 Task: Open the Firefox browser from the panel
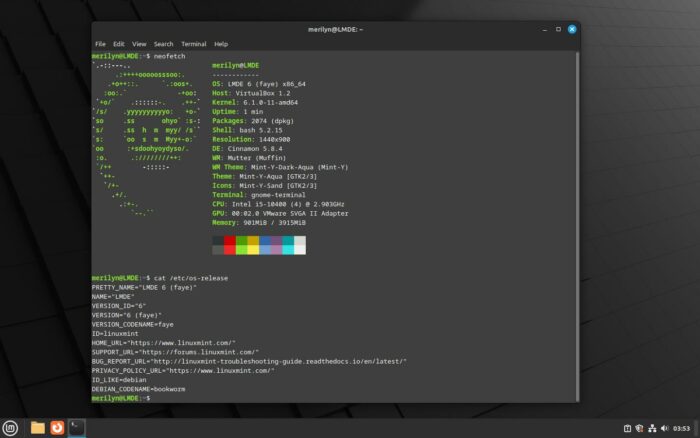(57, 428)
